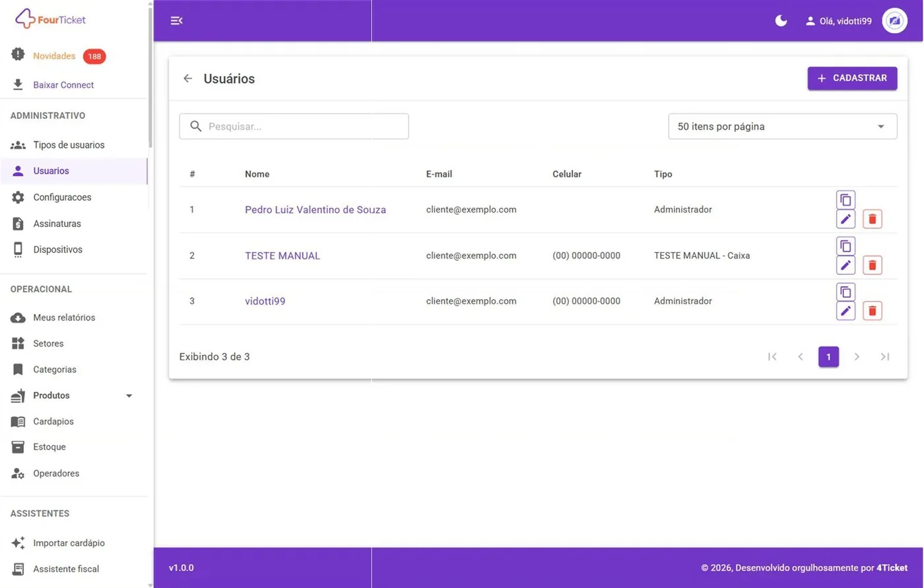Edit the vidotti99 user row

(845, 310)
